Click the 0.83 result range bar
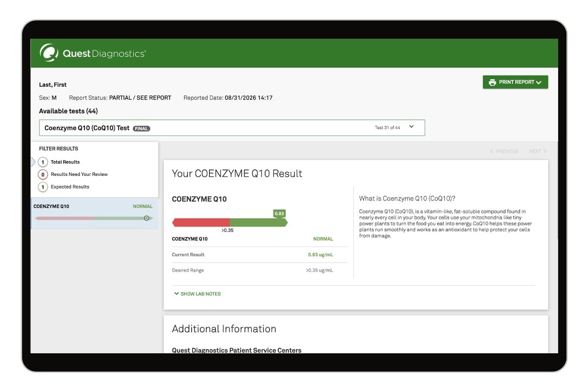The height and width of the screenshot is (392, 588). tap(230, 222)
